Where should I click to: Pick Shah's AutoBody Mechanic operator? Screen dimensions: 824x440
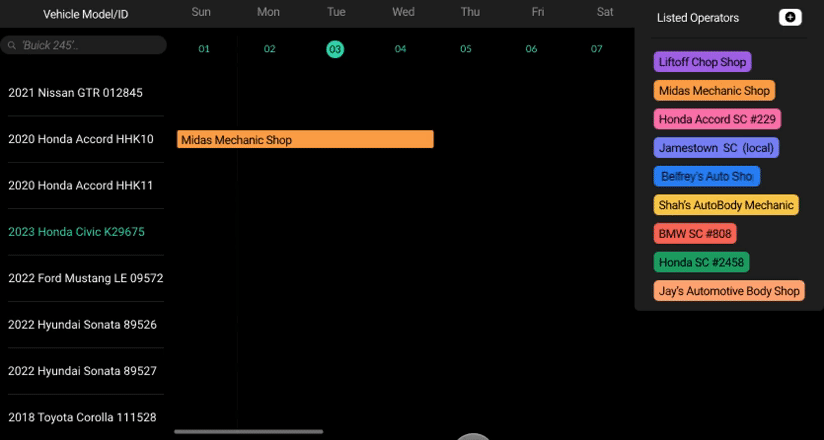pos(726,204)
